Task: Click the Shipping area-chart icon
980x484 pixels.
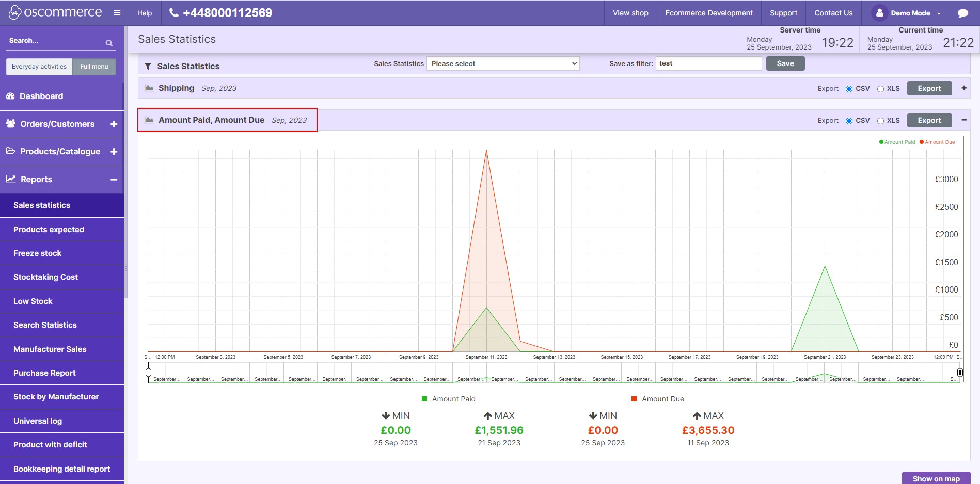Action: [149, 88]
